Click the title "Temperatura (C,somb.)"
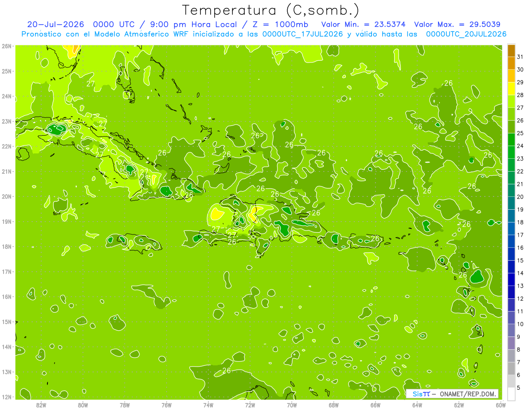Viewport: 532px width, 411px height. click(270, 10)
